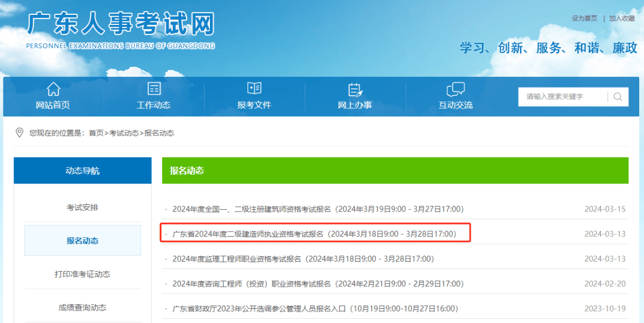Open the 工作动态 navigation item
The height and width of the screenshot is (323, 644).
[x=154, y=105]
